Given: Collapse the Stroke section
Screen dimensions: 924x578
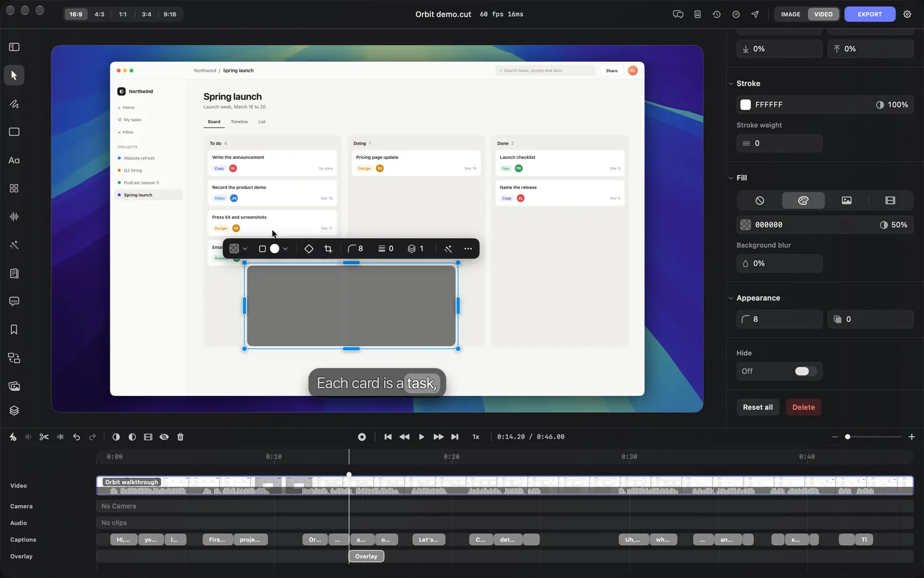Looking at the screenshot, I should pyautogui.click(x=731, y=84).
